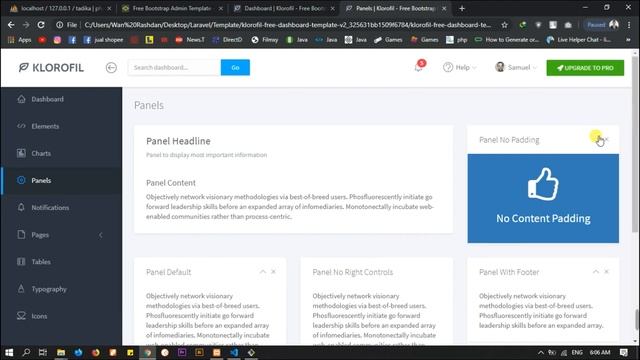Click the Klorofil logo
The image size is (640, 360).
[x=51, y=67]
